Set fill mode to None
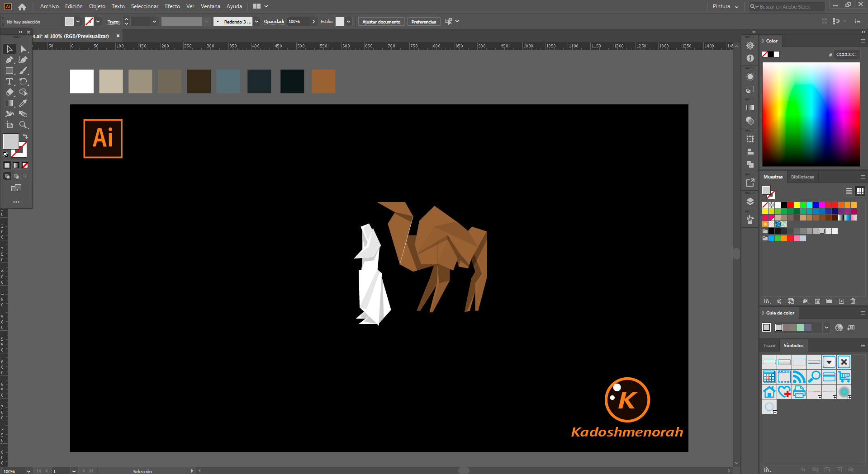This screenshot has height=474, width=868. click(x=25, y=165)
